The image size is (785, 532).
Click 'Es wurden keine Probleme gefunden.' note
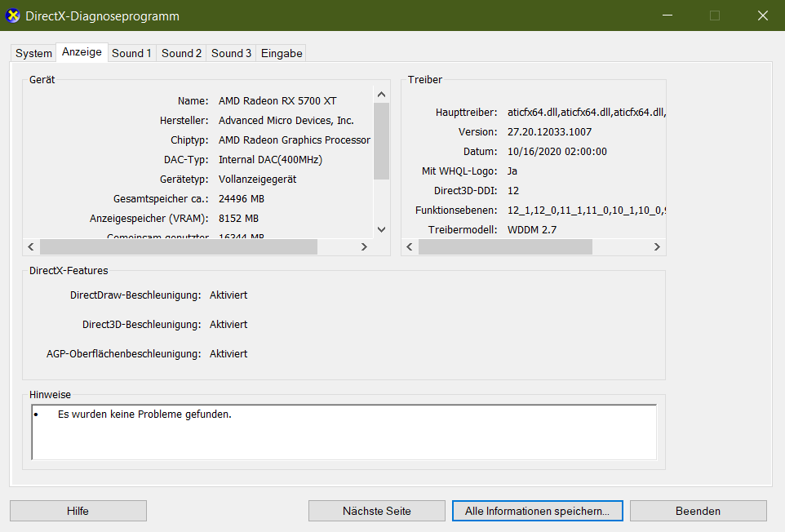pyautogui.click(x=144, y=415)
